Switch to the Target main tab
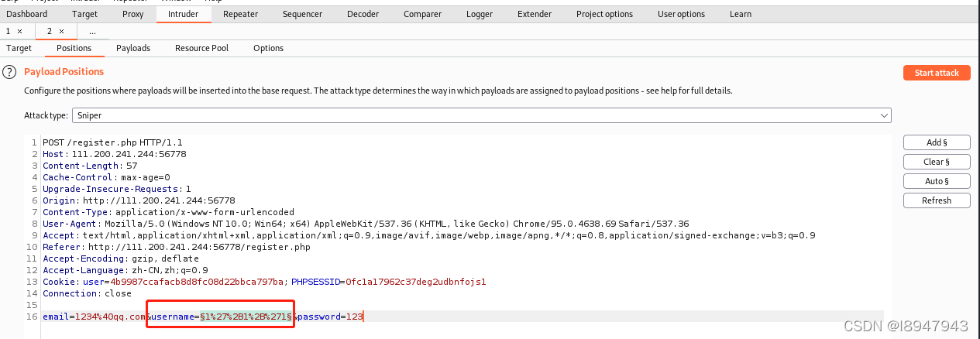The height and width of the screenshot is (339, 980). coord(84,14)
